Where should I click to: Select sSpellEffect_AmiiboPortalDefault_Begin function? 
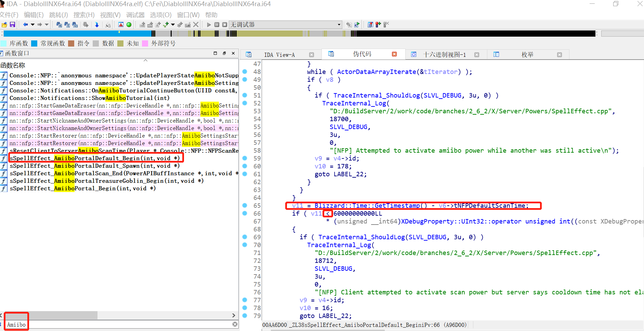(x=94, y=158)
